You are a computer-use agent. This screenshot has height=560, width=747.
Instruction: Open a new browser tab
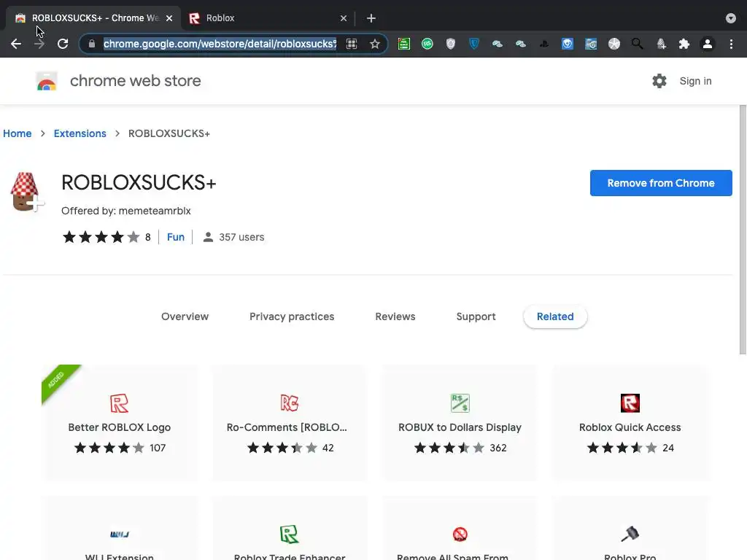coord(371,18)
